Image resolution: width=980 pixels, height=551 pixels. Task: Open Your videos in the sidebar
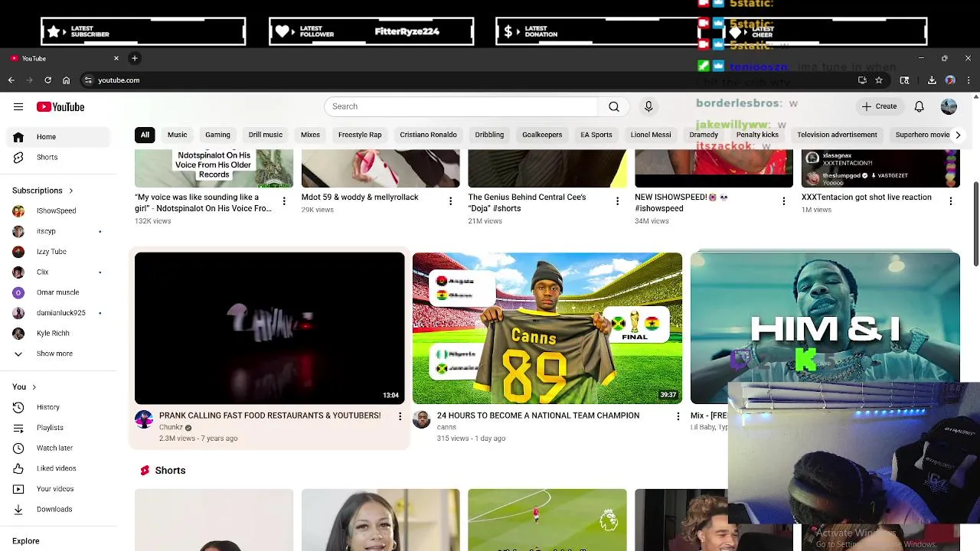pos(58,489)
